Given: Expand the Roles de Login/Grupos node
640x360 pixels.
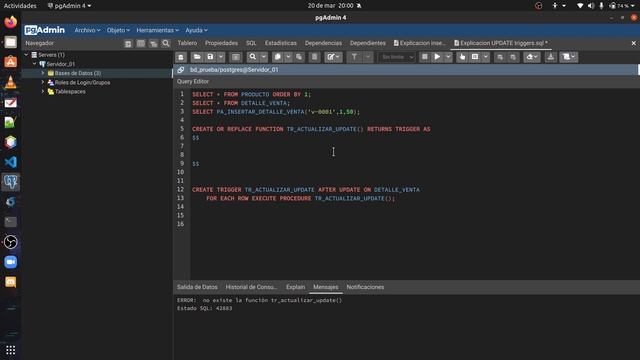Looking at the screenshot, I should pos(43,82).
